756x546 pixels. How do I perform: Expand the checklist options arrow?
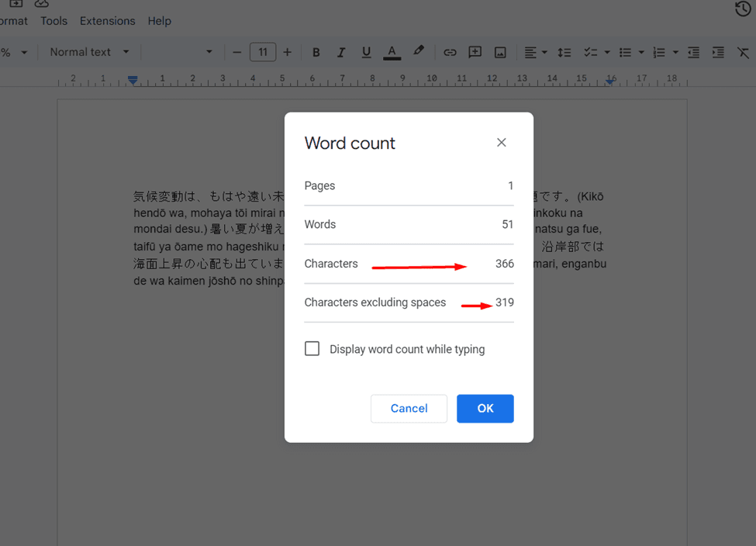(x=607, y=52)
